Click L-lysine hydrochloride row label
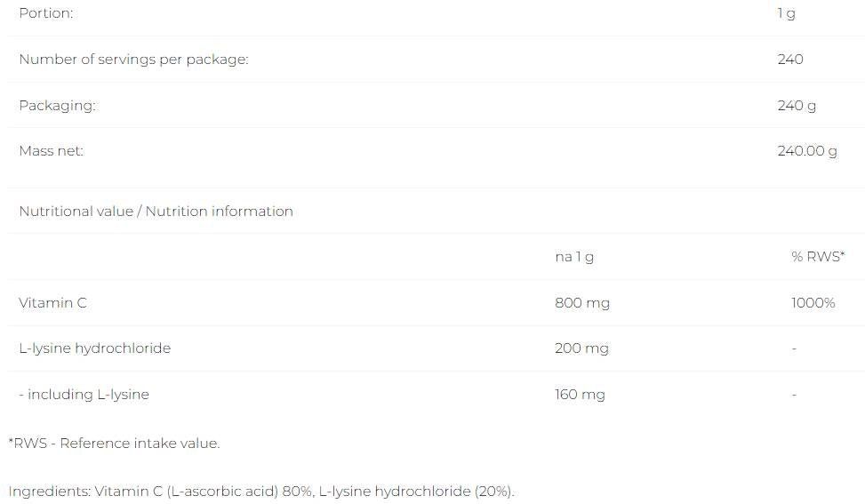The width and height of the screenshot is (865, 504). click(x=94, y=348)
